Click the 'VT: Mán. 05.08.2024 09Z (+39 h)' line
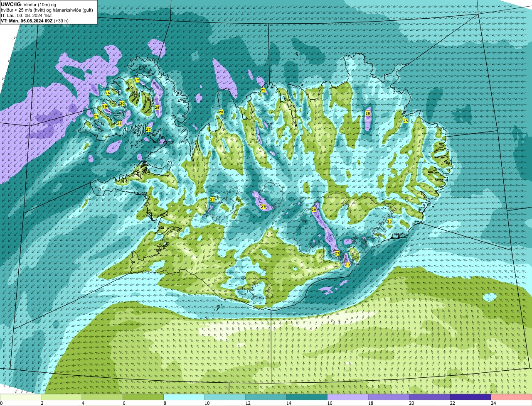The width and height of the screenshot is (532, 406). coord(35,20)
